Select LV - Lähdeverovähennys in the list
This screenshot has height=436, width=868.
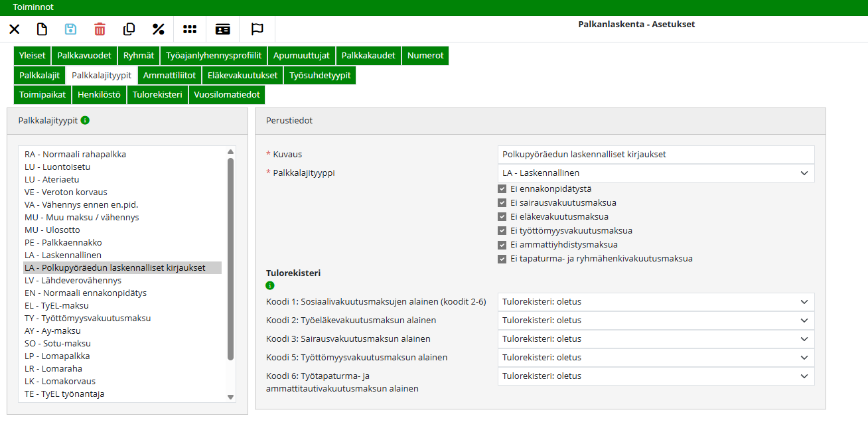tap(73, 281)
